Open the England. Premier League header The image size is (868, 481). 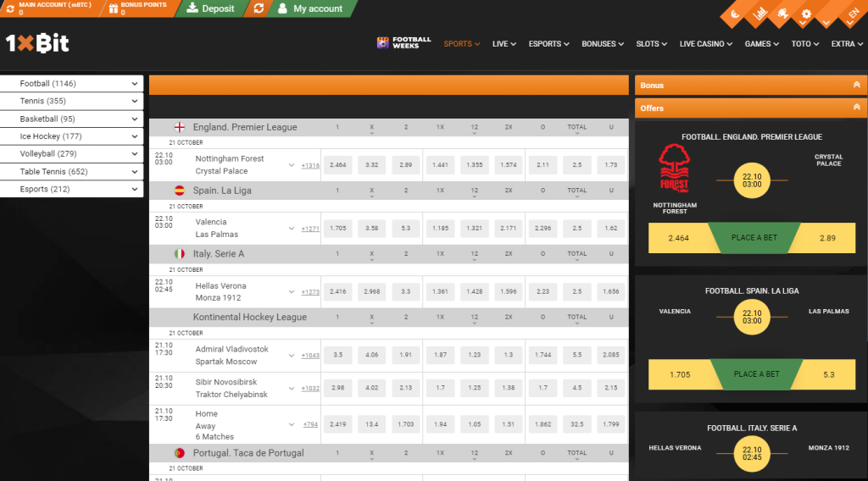(x=245, y=127)
